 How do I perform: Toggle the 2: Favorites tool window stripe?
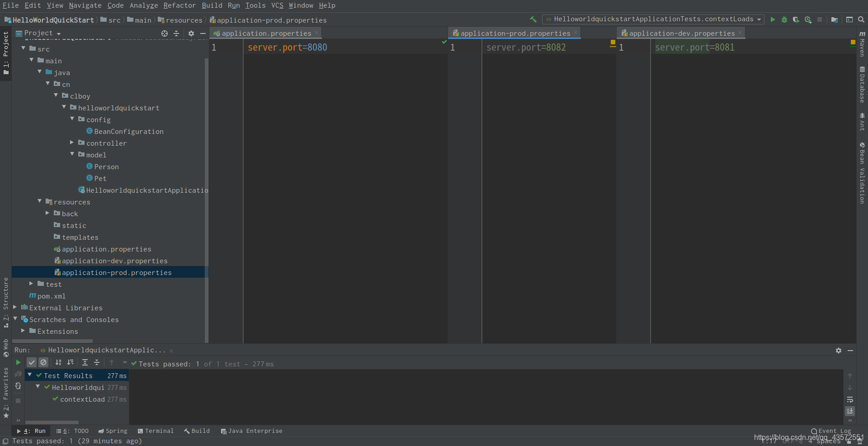[x=6, y=393]
